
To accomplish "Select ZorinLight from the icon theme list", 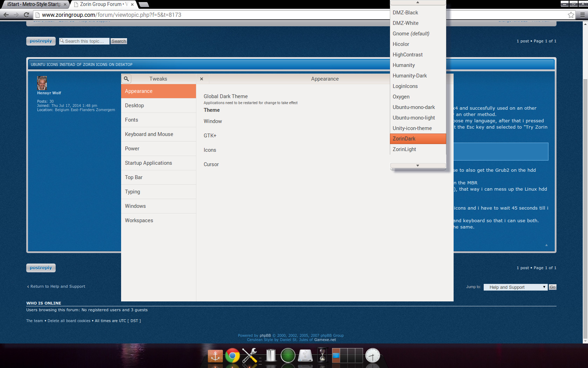I will tap(404, 149).
